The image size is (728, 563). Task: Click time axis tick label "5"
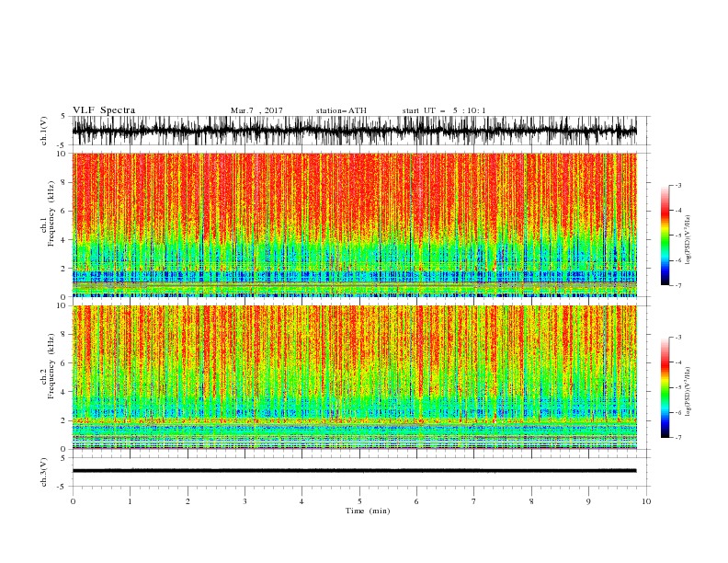coord(359,501)
